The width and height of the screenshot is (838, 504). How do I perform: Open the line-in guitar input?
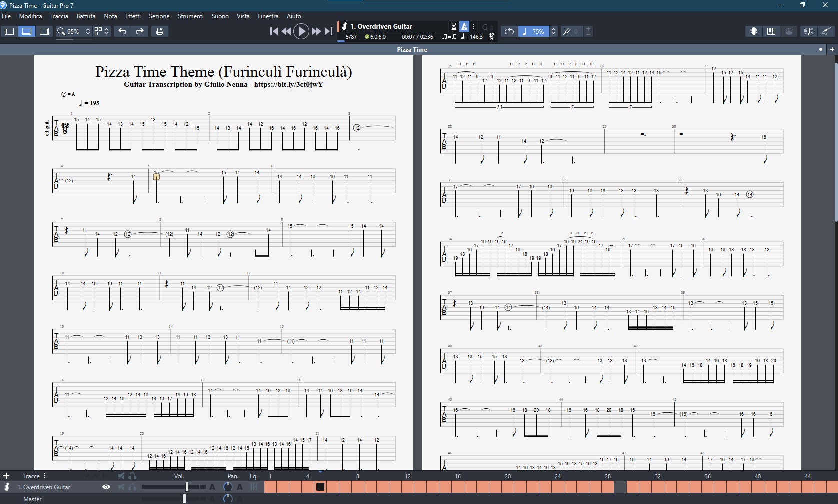[826, 31]
